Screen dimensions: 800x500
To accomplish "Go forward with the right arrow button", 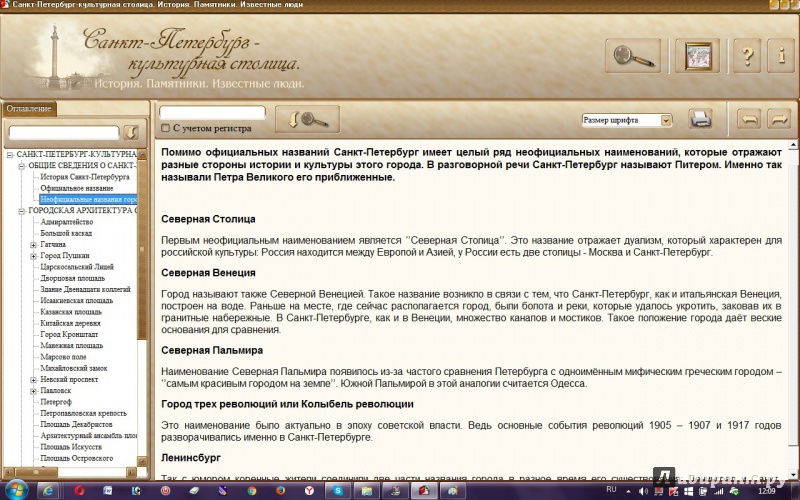I will tap(779, 119).
